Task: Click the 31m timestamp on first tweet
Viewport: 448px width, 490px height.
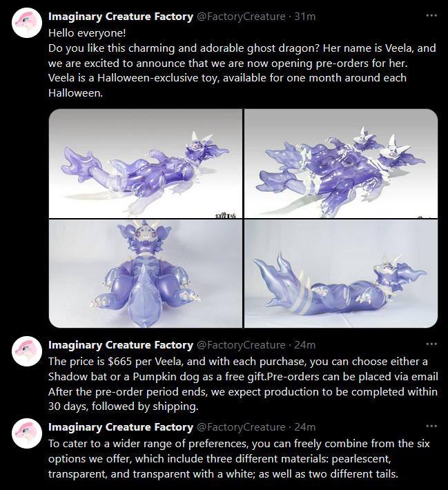Action: tap(305, 17)
